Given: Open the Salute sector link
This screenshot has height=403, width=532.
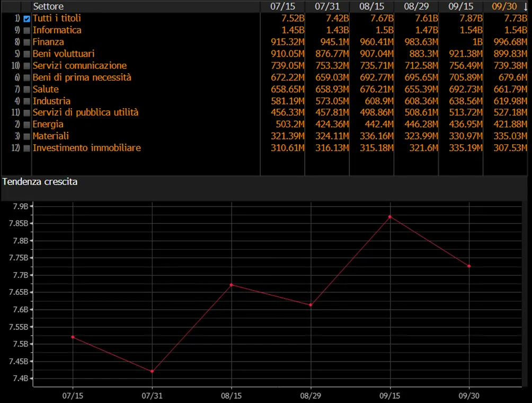Looking at the screenshot, I should click(x=46, y=89).
